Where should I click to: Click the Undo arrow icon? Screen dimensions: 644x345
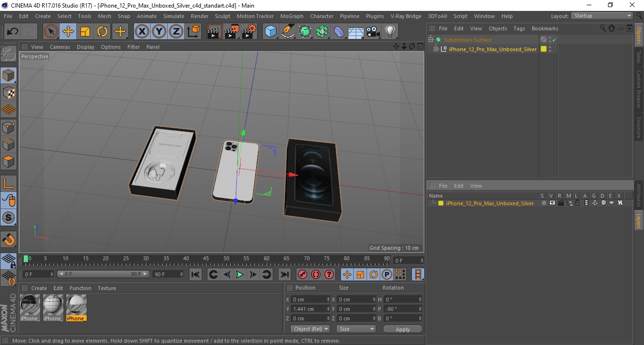13,32
